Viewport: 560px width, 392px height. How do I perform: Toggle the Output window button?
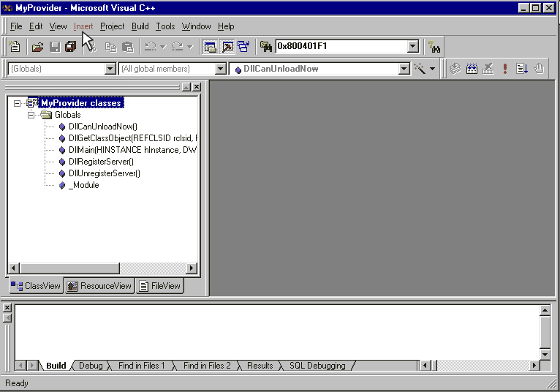[227, 47]
